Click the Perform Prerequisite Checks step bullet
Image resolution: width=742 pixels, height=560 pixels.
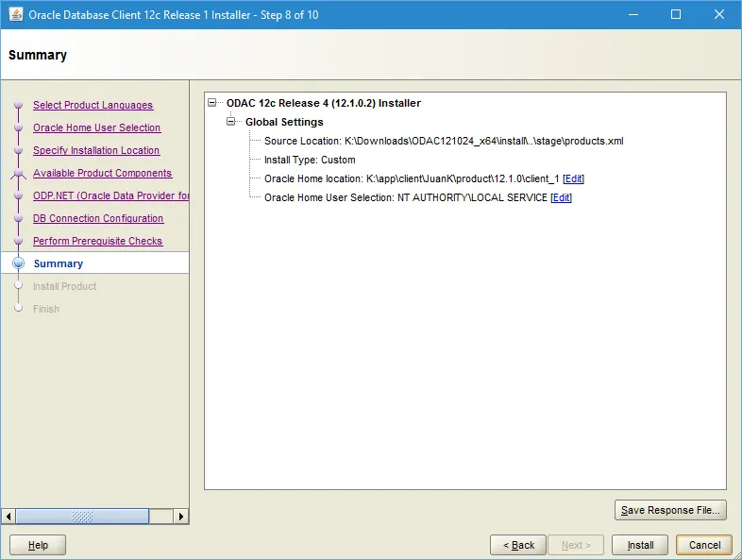pyautogui.click(x=19, y=241)
